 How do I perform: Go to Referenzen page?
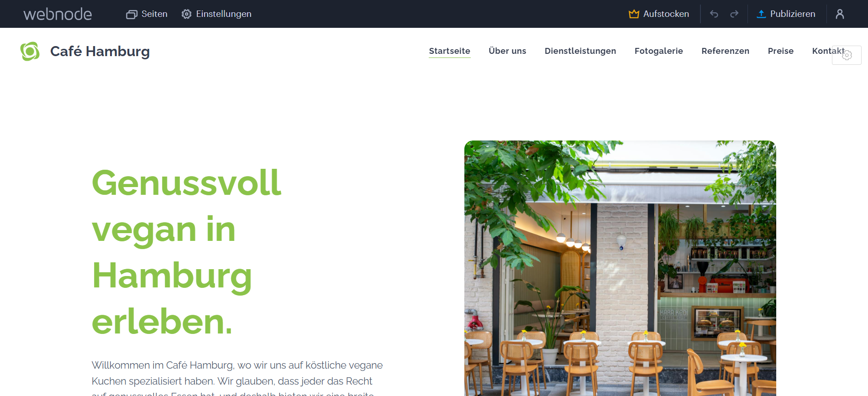[x=726, y=51]
